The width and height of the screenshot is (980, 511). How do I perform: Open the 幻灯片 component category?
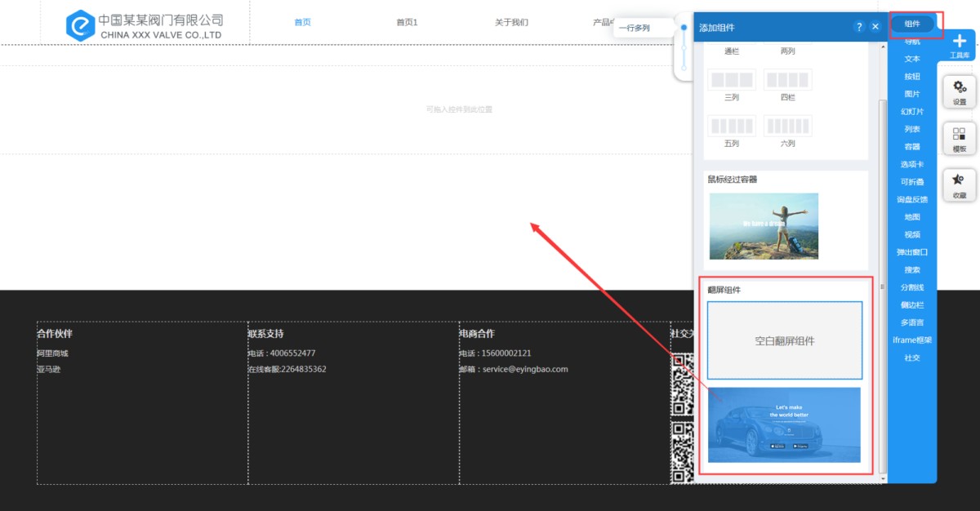point(912,111)
